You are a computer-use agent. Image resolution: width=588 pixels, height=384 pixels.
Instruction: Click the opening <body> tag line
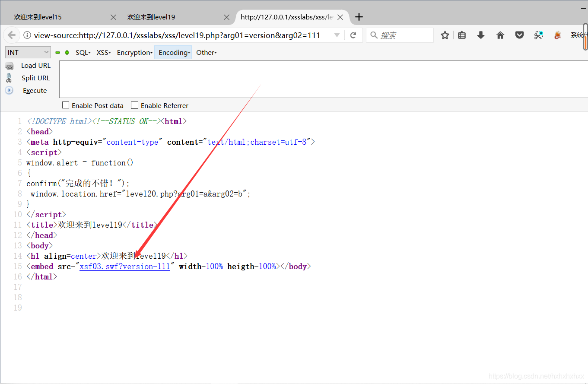[x=39, y=246]
